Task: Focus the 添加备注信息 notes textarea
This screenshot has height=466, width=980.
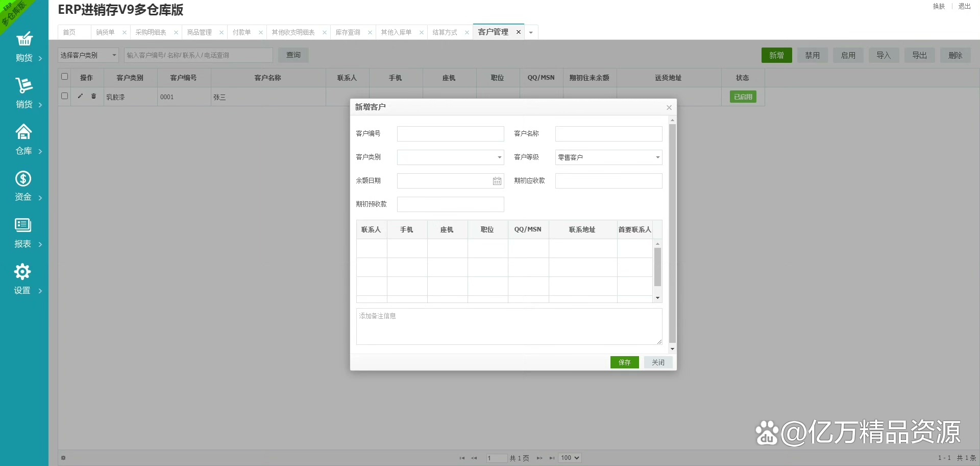Action: point(509,327)
